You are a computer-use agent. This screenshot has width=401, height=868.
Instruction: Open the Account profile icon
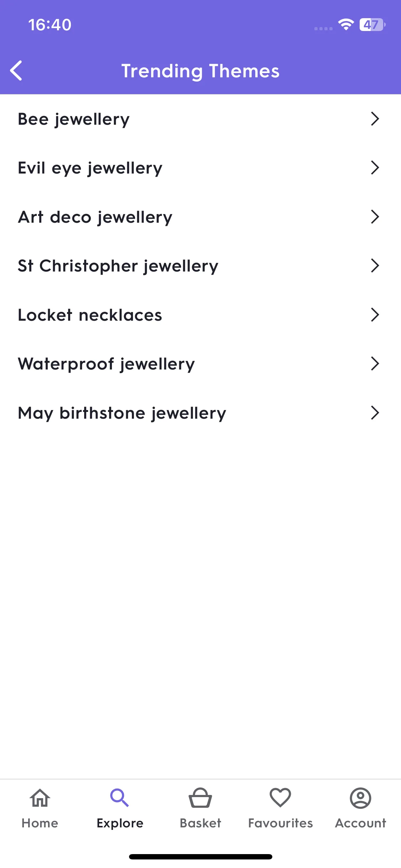pyautogui.click(x=360, y=798)
